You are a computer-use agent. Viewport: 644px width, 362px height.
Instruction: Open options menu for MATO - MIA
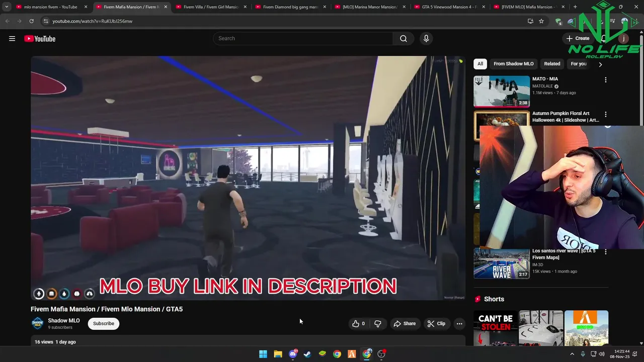tap(606, 80)
